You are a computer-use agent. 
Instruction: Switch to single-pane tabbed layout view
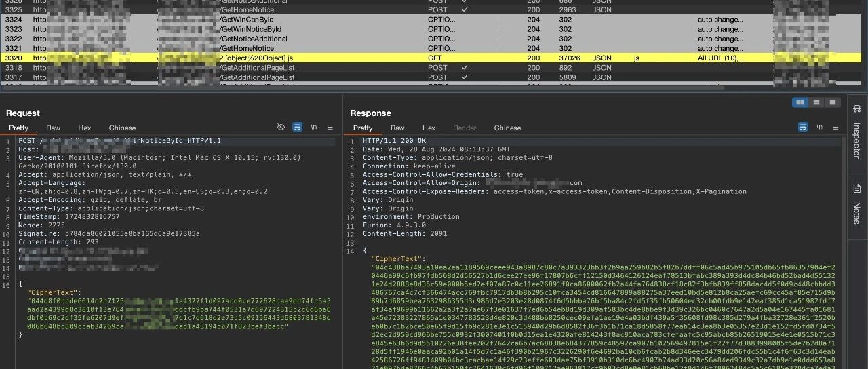coord(832,102)
